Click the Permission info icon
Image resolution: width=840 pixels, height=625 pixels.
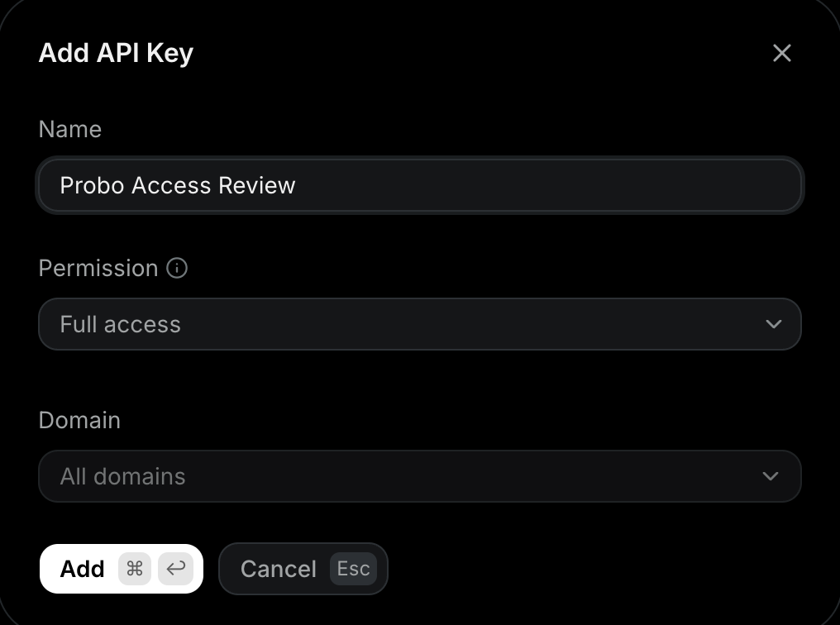[x=177, y=268]
